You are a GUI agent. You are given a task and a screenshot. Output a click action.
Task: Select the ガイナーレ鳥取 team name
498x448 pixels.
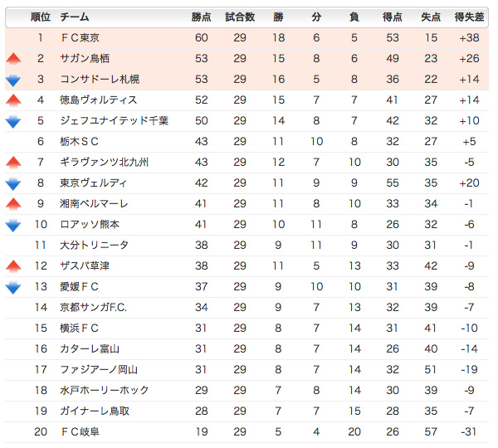pyautogui.click(x=95, y=411)
